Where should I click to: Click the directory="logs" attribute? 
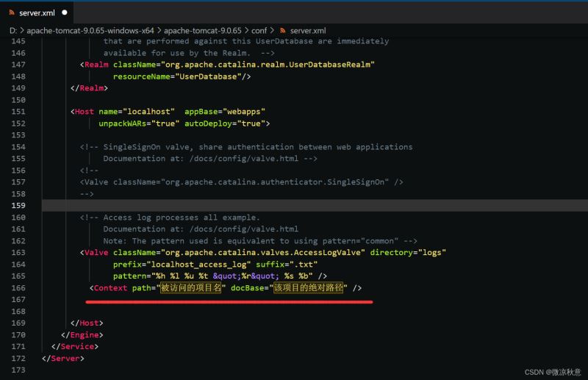[408, 252]
